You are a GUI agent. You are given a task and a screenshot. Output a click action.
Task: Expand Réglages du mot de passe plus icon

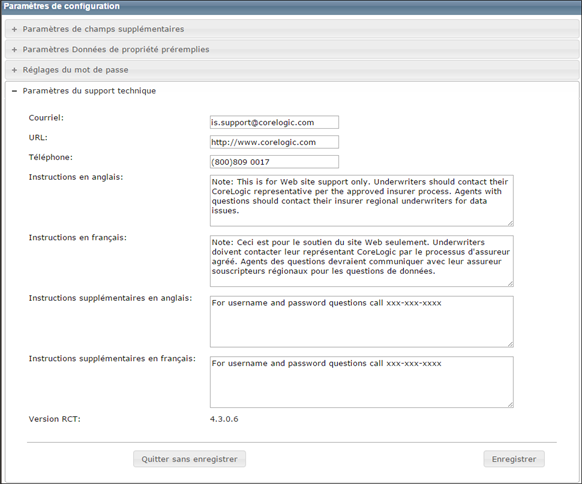[14, 70]
